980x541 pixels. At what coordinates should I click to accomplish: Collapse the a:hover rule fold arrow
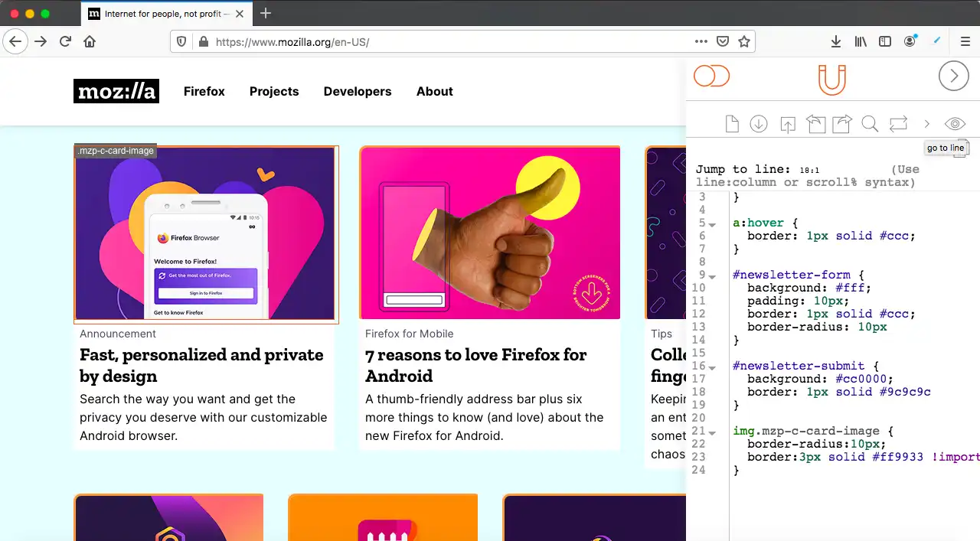tap(712, 225)
